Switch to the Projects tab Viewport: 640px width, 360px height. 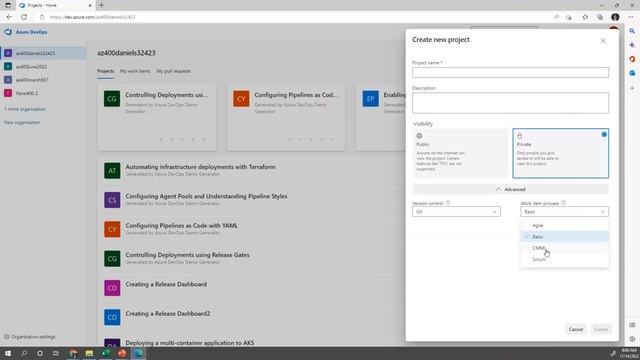(x=105, y=71)
